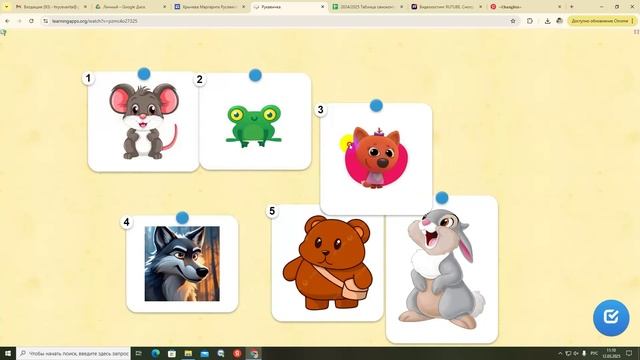
Task: Launch Microsoft Edge from the taskbar
Action: tap(156, 353)
